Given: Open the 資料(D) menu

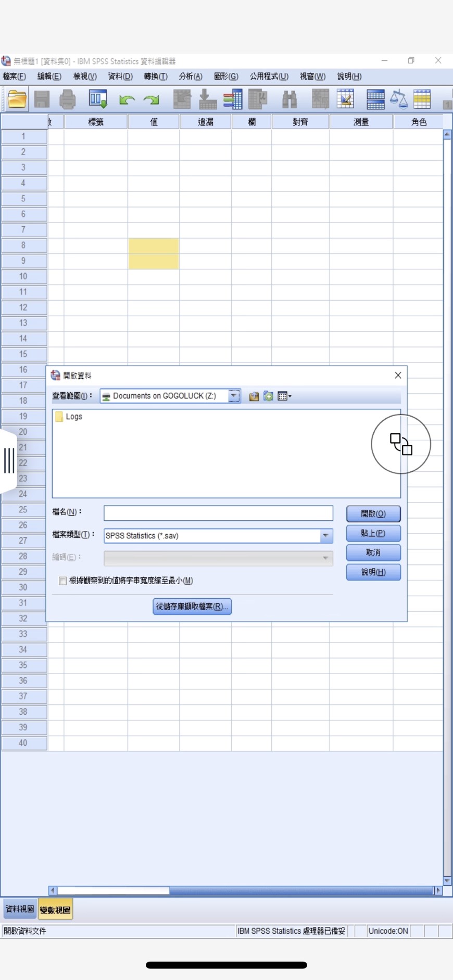Looking at the screenshot, I should tap(120, 76).
